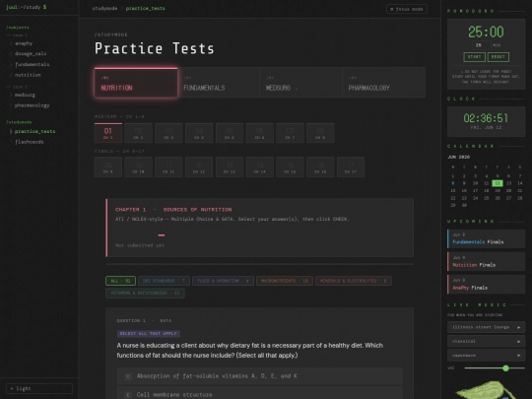Select finals chapter 09 tile

pyautogui.click(x=108, y=166)
